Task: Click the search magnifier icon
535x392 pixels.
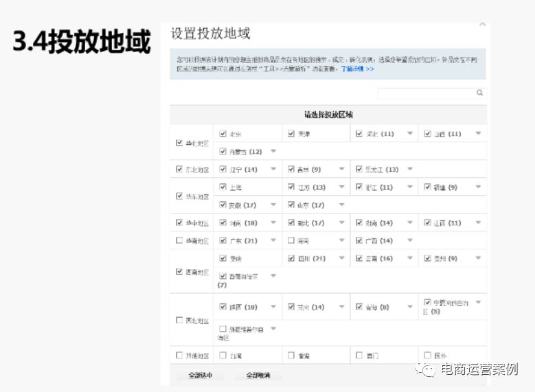Action: coord(479,93)
